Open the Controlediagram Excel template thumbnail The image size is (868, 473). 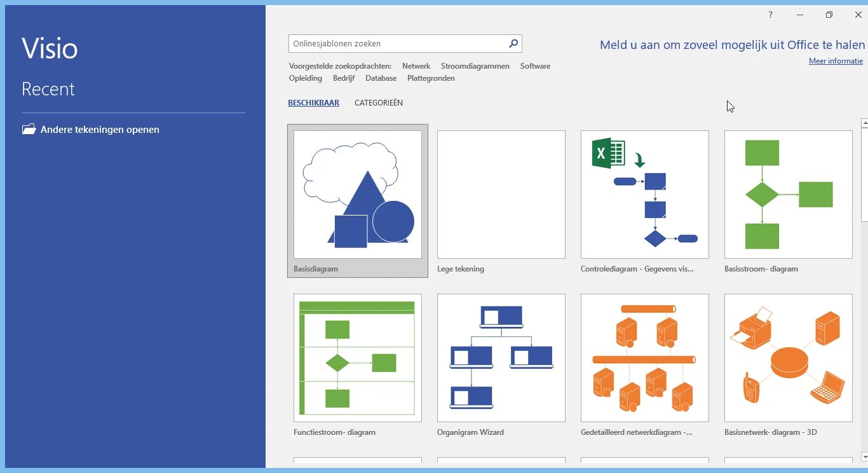(x=645, y=195)
